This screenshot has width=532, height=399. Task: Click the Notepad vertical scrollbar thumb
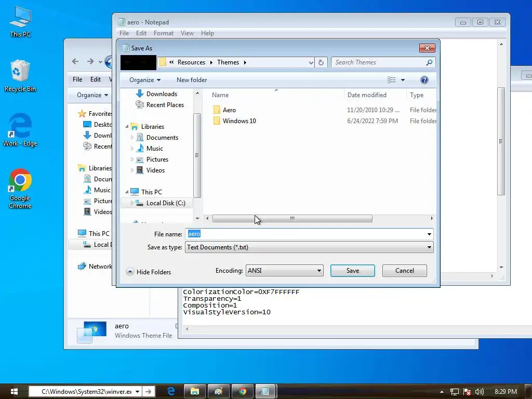501,141
